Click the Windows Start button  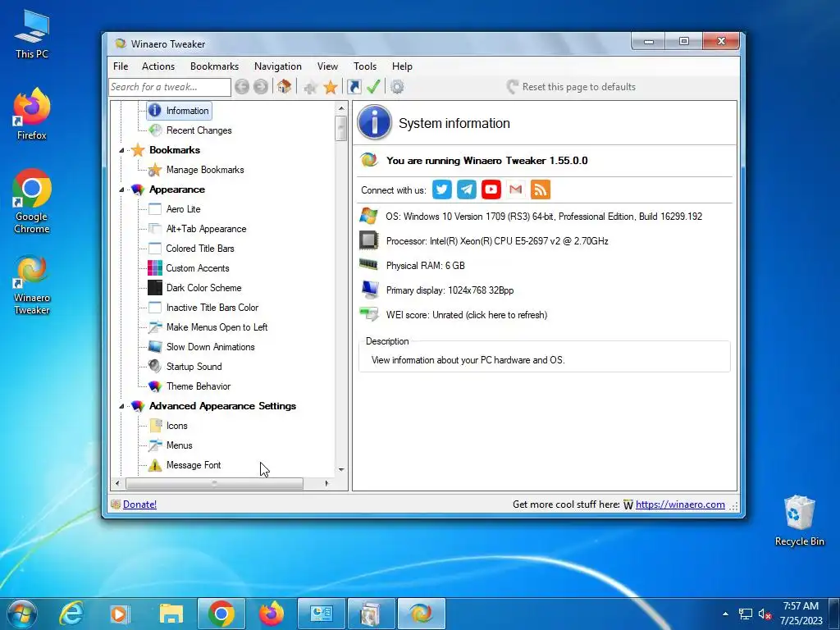[21, 614]
